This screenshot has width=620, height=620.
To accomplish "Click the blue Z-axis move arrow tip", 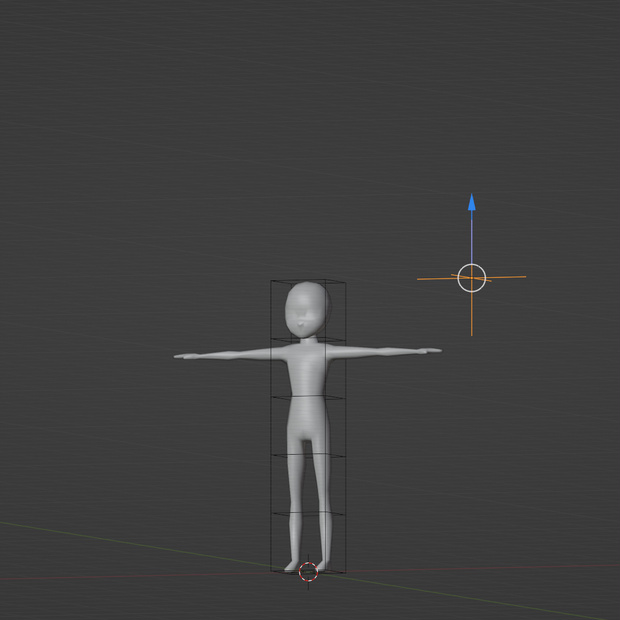I will click(x=472, y=202).
